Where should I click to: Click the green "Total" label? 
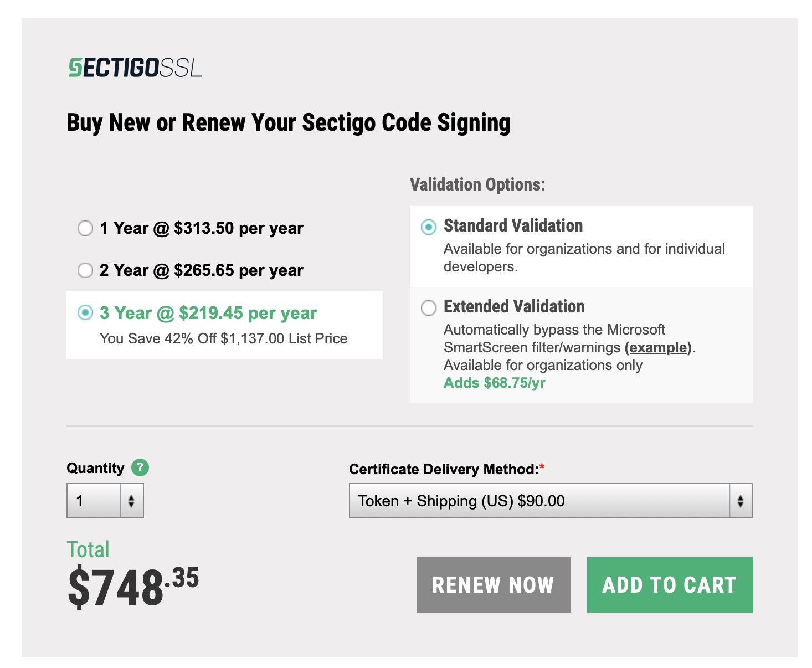click(88, 549)
